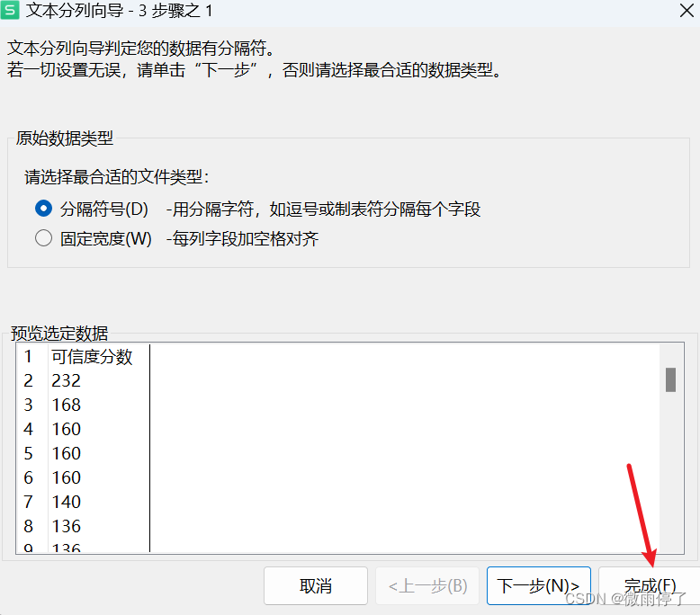Click the value 232 in preview
Screen dimensions: 700x615
[x=66, y=380]
